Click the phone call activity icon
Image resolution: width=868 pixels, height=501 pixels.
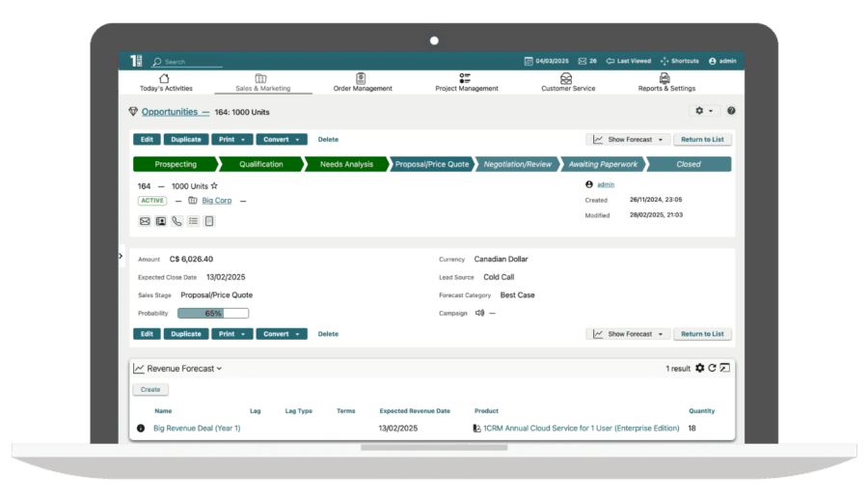coord(176,221)
